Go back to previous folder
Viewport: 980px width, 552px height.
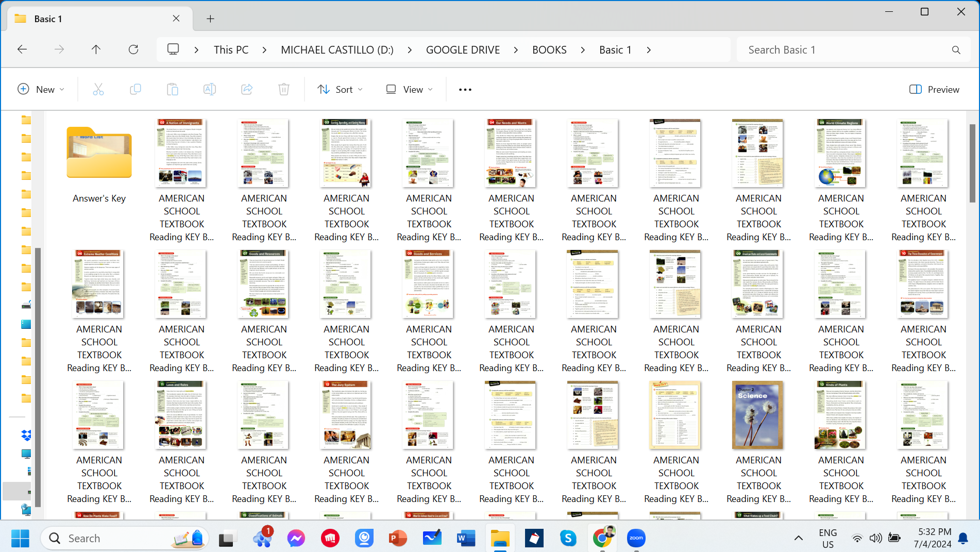pos(22,49)
